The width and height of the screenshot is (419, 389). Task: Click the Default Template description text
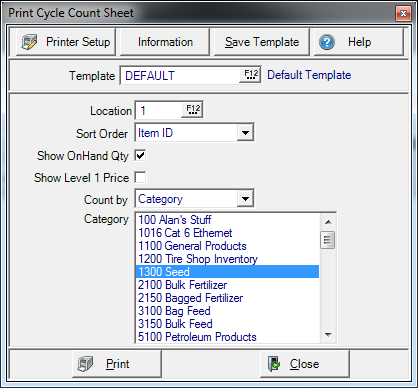[x=309, y=75]
